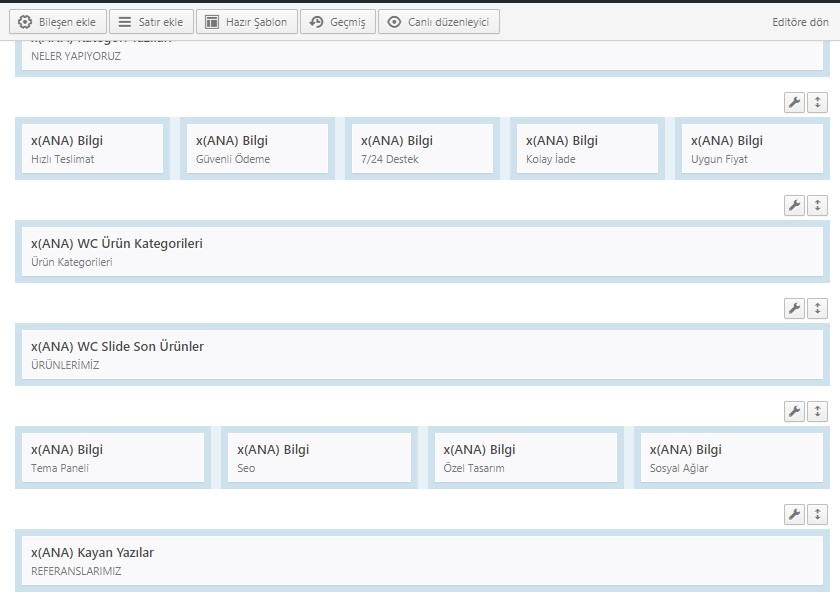The width and height of the screenshot is (840, 595).
Task: Click move handle above WC Slide Son Ürünler row
Action: click(818, 308)
